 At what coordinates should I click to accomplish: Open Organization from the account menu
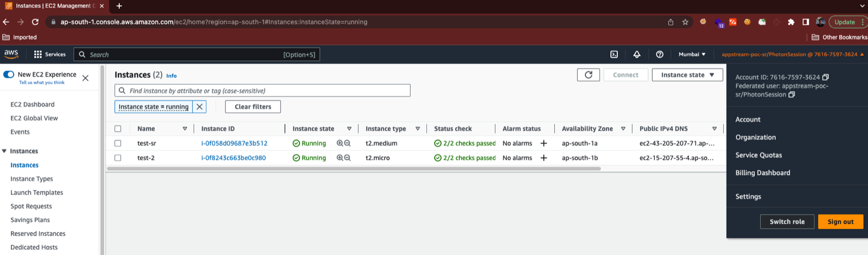pos(756,137)
